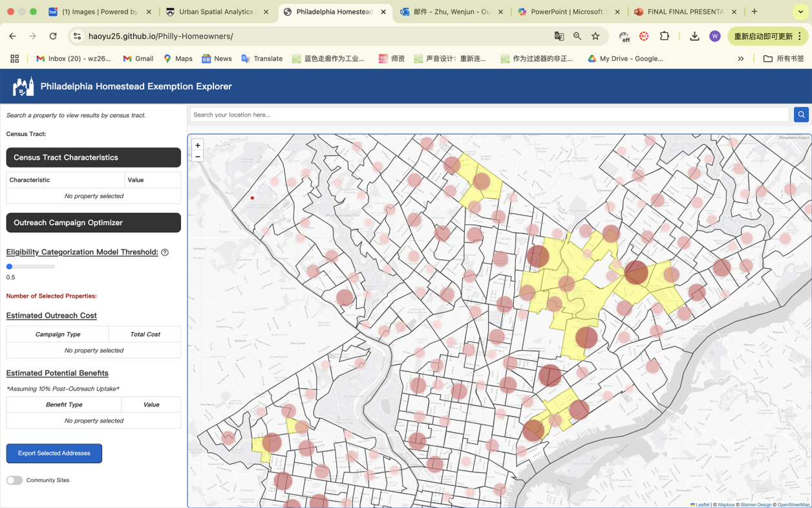Click the Benefit Type column header
Image resolution: width=812 pixels, height=508 pixels.
pos(64,404)
